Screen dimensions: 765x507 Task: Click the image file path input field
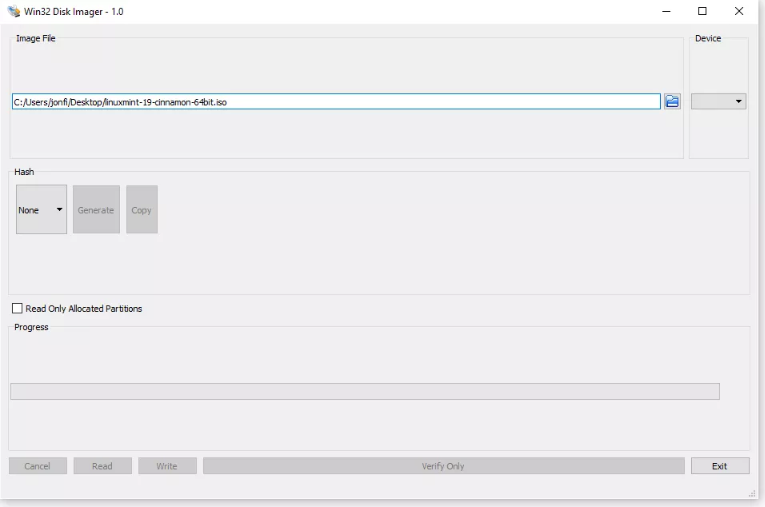336,101
